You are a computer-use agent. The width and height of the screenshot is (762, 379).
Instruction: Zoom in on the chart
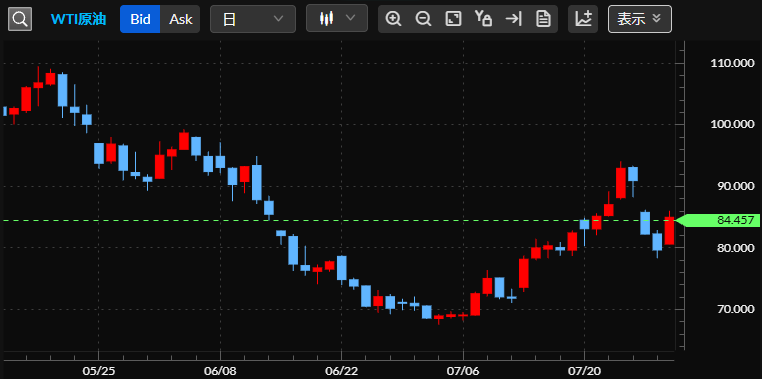393,19
